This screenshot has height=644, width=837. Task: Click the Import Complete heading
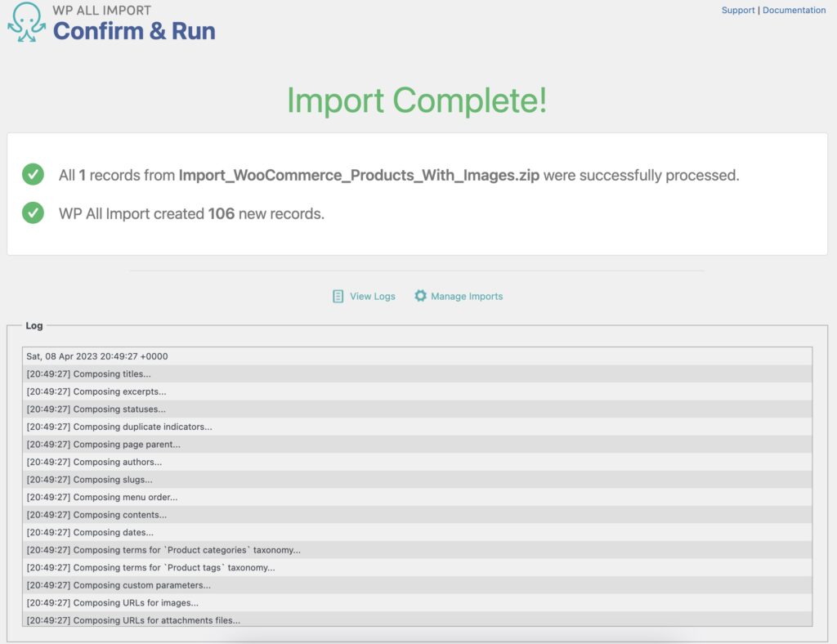(x=418, y=101)
